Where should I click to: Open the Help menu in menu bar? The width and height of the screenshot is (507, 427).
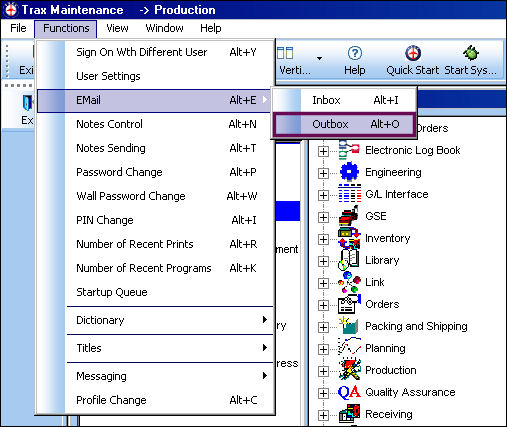(x=210, y=28)
